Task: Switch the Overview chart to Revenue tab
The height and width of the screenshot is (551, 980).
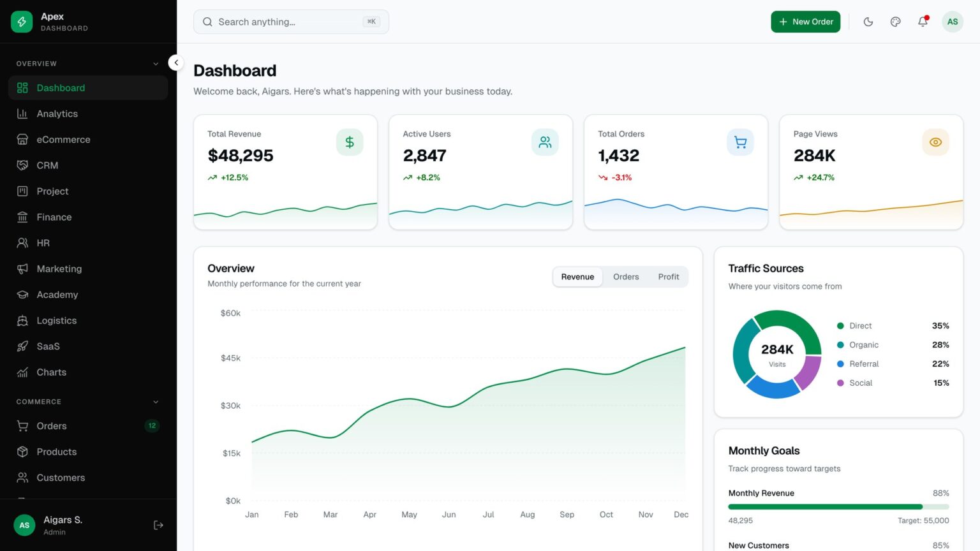Action: click(x=577, y=277)
